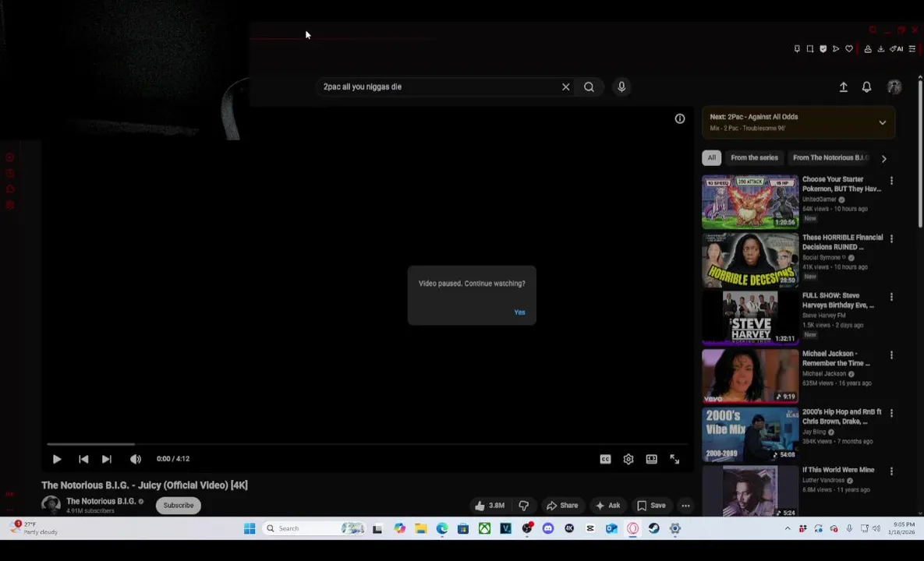The width and height of the screenshot is (924, 561).
Task: Start voice search with the microphone
Action: (621, 87)
